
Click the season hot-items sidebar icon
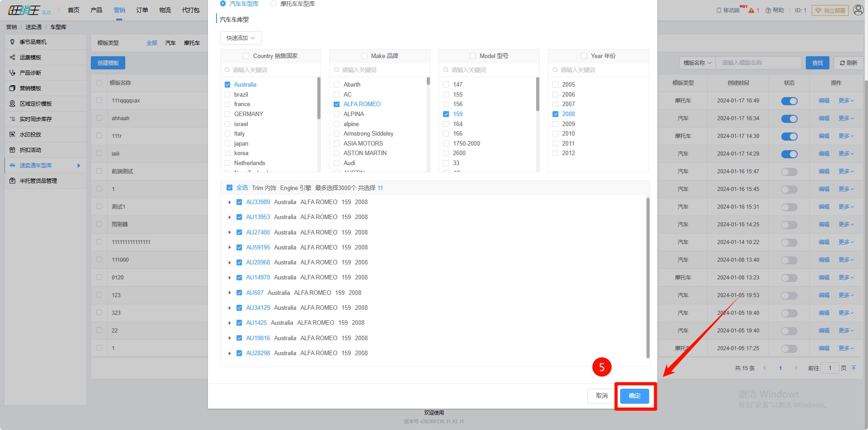pos(12,42)
